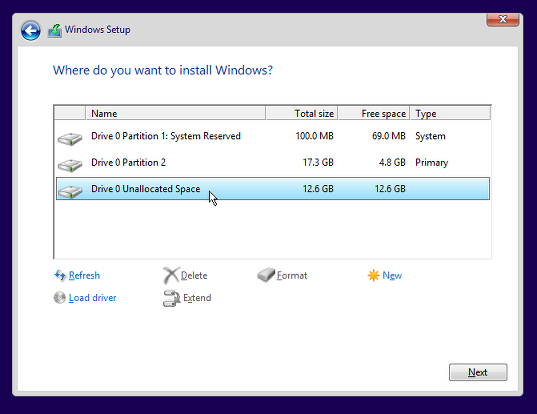Click the blank first column header
537x414 pixels.
pyautogui.click(x=70, y=113)
